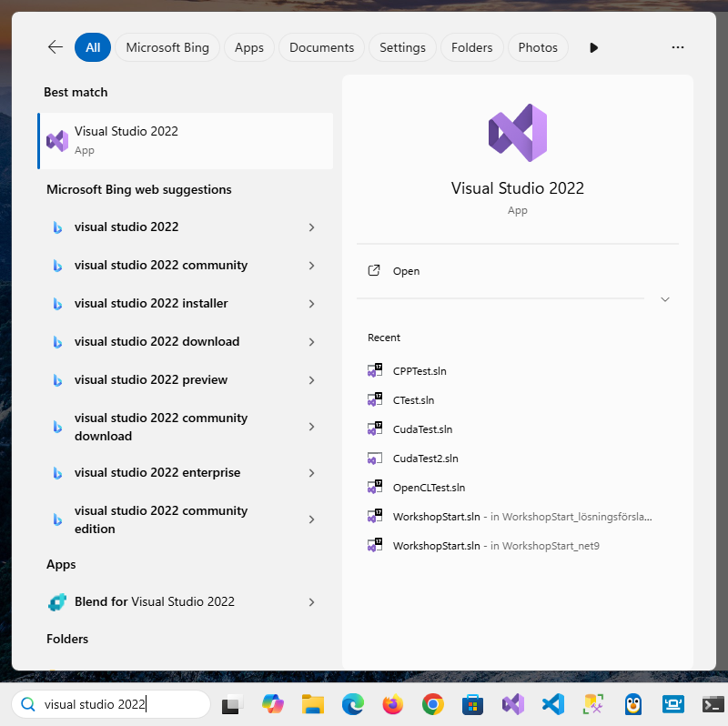Show more filters with the play arrow
This screenshot has height=726, width=728.
tap(593, 48)
